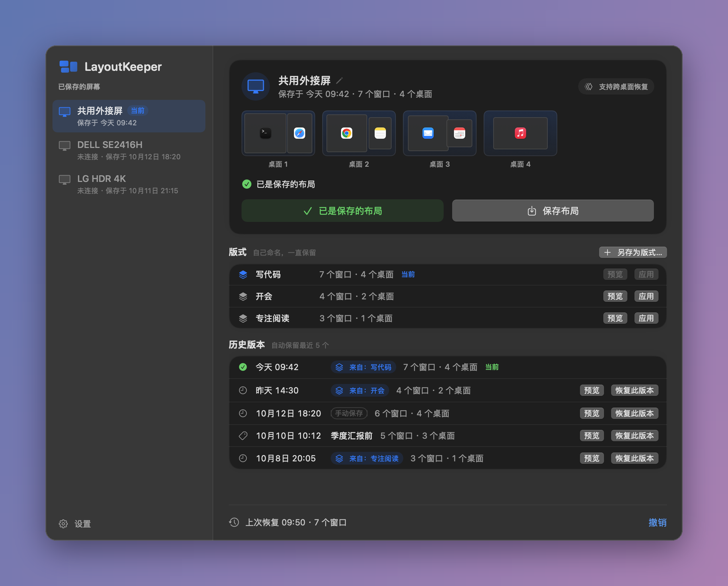Image resolution: width=728 pixels, height=586 pixels.
Task: Click the 支持跨桌面恢复 badge
Action: tap(616, 87)
